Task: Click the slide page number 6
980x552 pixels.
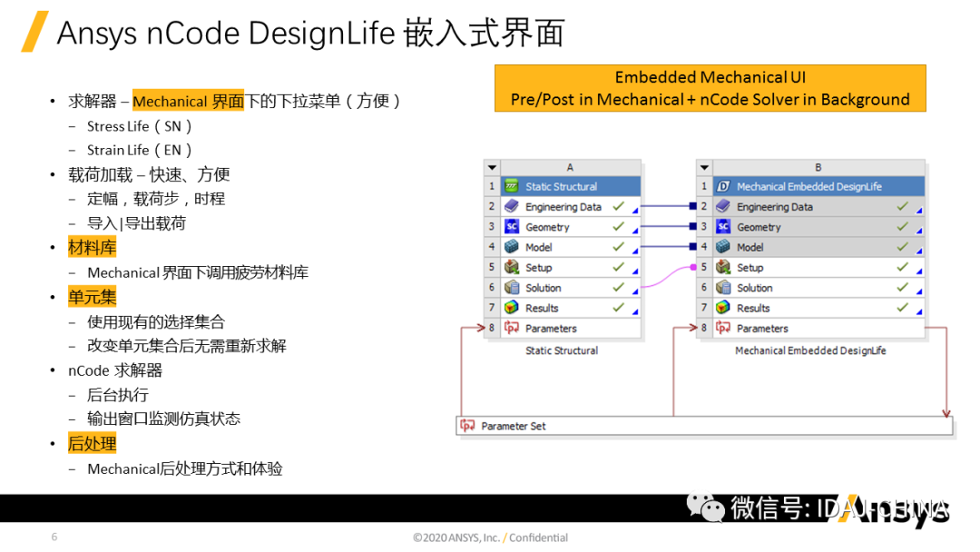Action: pos(54,537)
